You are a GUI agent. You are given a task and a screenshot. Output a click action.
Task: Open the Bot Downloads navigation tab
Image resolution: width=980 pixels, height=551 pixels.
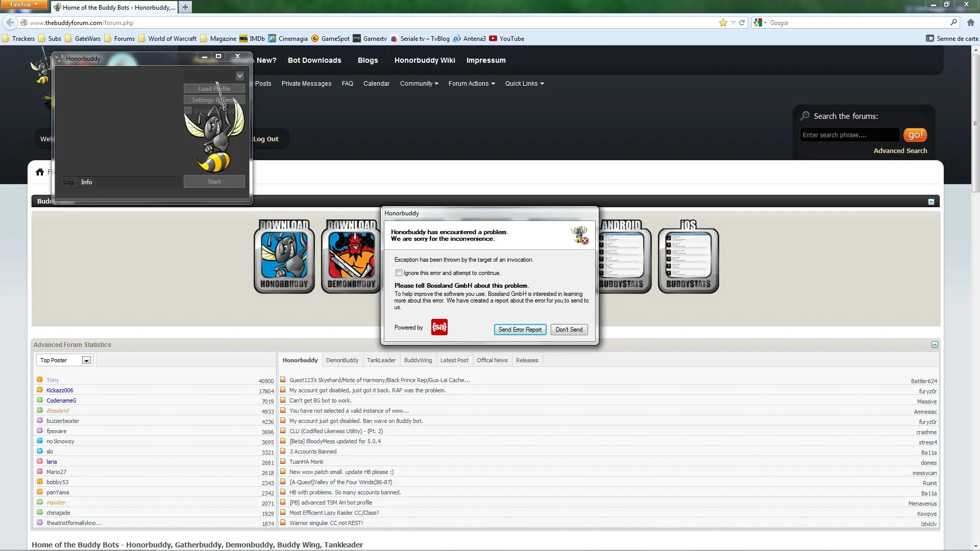tap(314, 60)
